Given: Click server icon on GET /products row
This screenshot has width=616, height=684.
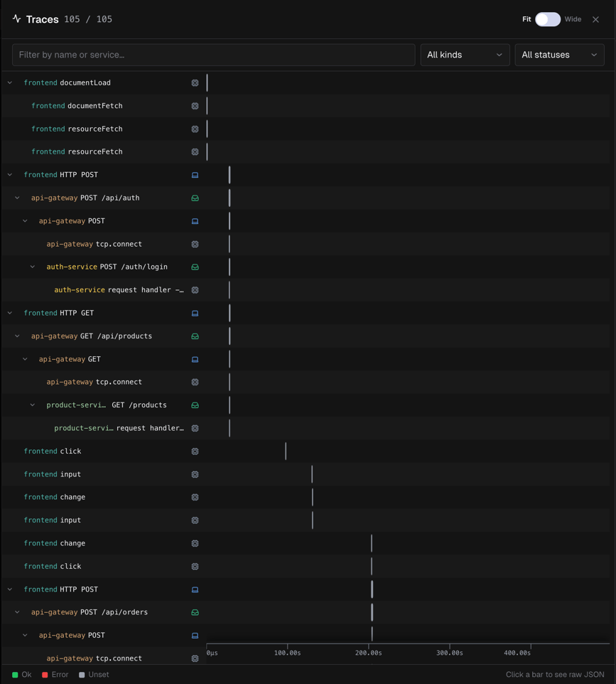Looking at the screenshot, I should click(x=195, y=405).
